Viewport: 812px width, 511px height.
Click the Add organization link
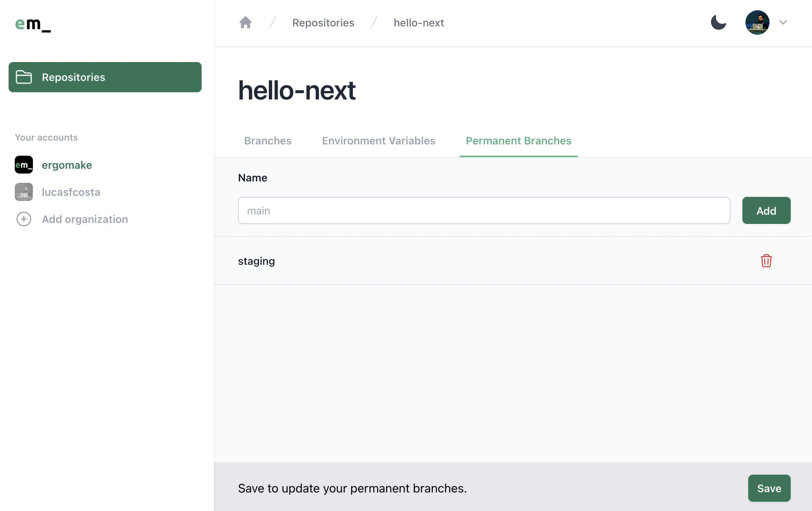[x=85, y=219]
